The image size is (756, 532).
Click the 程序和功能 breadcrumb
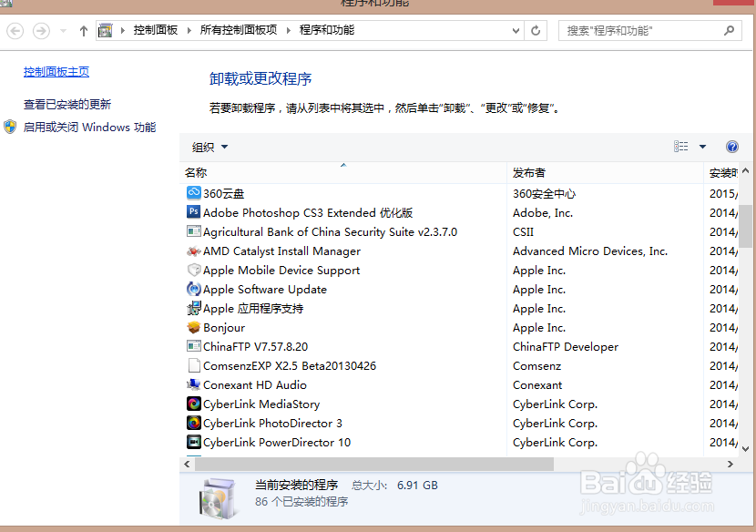click(x=327, y=30)
